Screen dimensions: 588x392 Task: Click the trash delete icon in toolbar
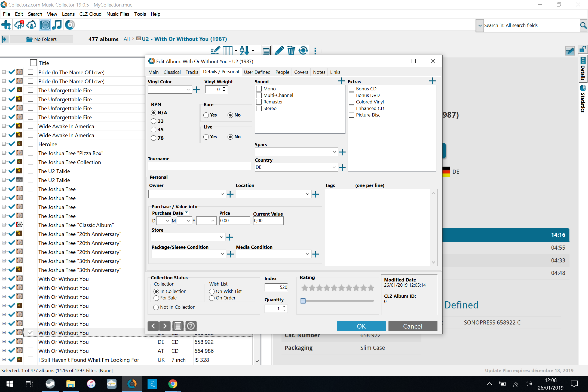coord(291,51)
